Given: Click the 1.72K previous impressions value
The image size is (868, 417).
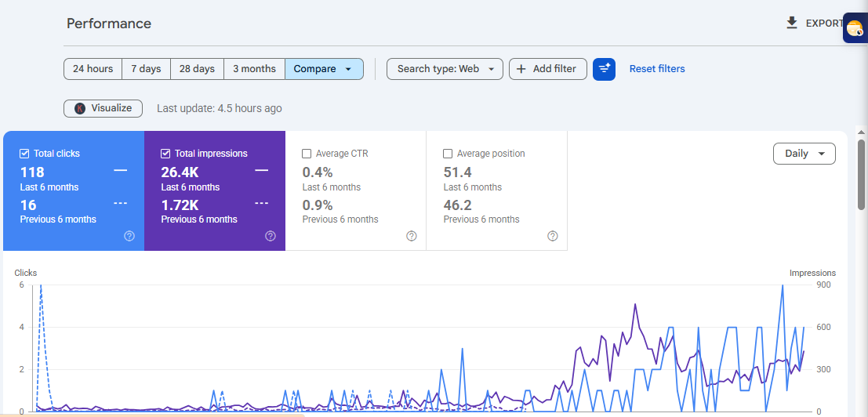Looking at the screenshot, I should (180, 205).
